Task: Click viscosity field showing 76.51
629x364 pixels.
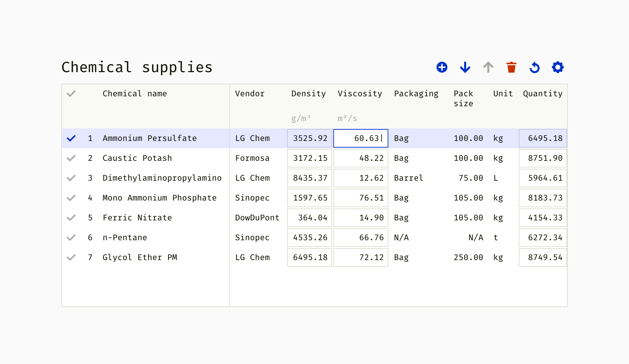Action: coord(361,198)
